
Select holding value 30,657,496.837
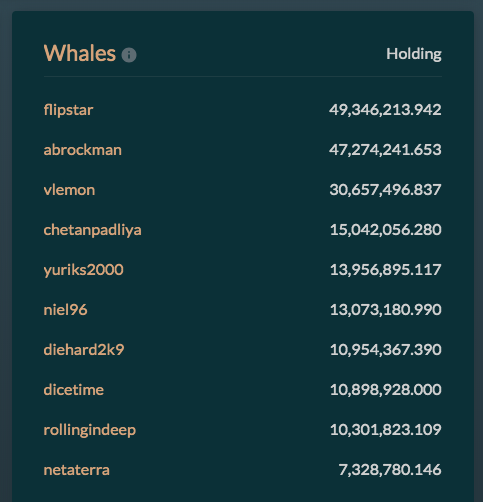coord(386,190)
